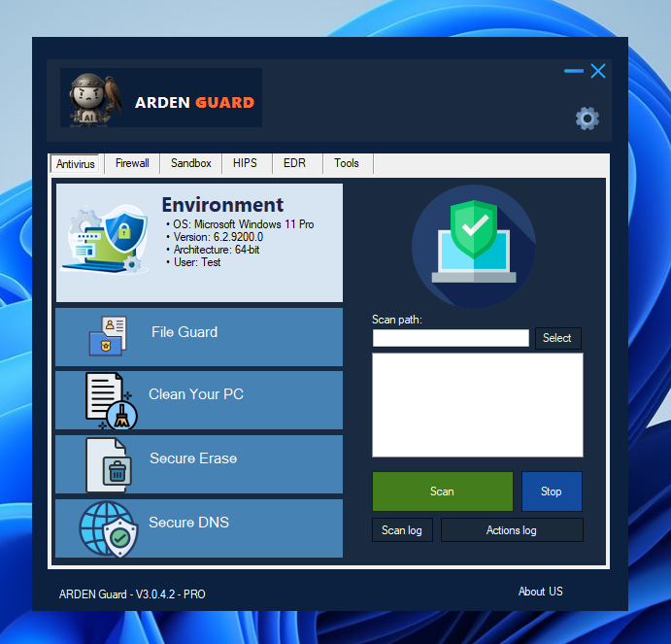Click the Scan path label

[x=397, y=320]
